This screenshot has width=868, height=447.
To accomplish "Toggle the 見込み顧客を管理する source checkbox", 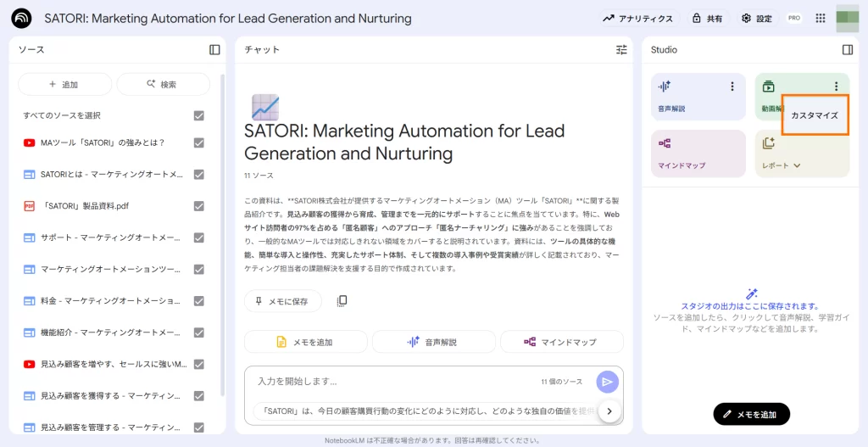I will pos(199,427).
